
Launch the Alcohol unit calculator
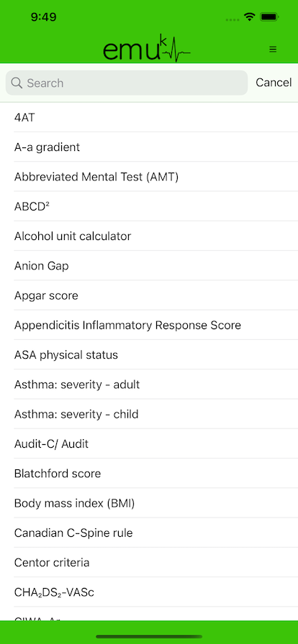[149, 236]
